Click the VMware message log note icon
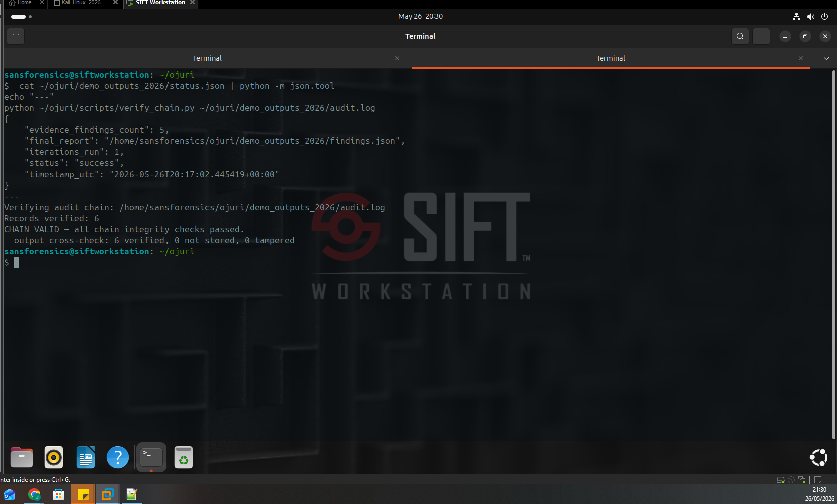 pos(818,480)
